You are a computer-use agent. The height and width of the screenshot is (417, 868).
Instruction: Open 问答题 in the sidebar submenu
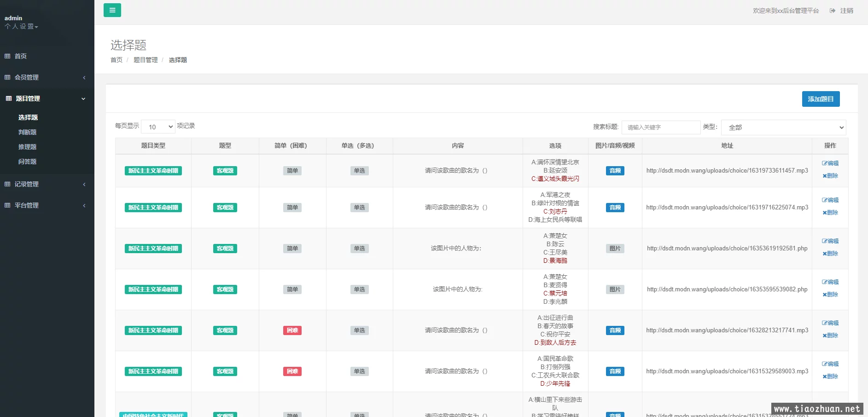click(28, 162)
